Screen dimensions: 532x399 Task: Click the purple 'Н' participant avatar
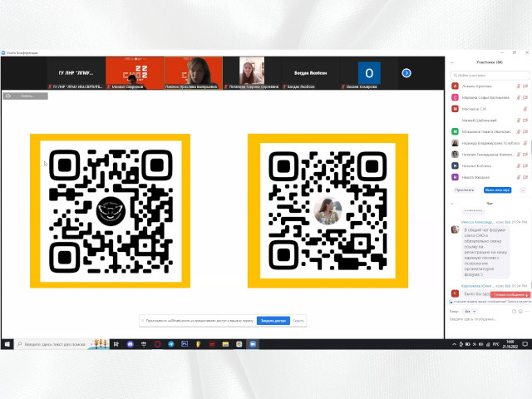tap(455, 177)
